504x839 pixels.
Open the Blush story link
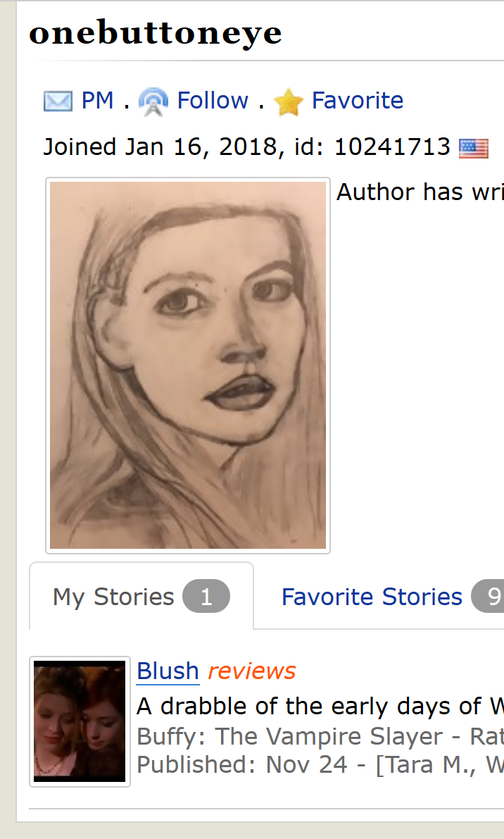168,671
